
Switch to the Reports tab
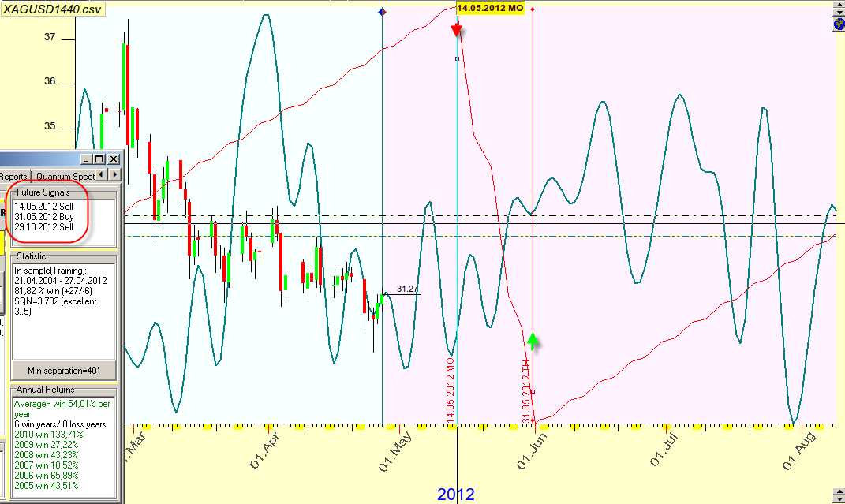(x=13, y=176)
